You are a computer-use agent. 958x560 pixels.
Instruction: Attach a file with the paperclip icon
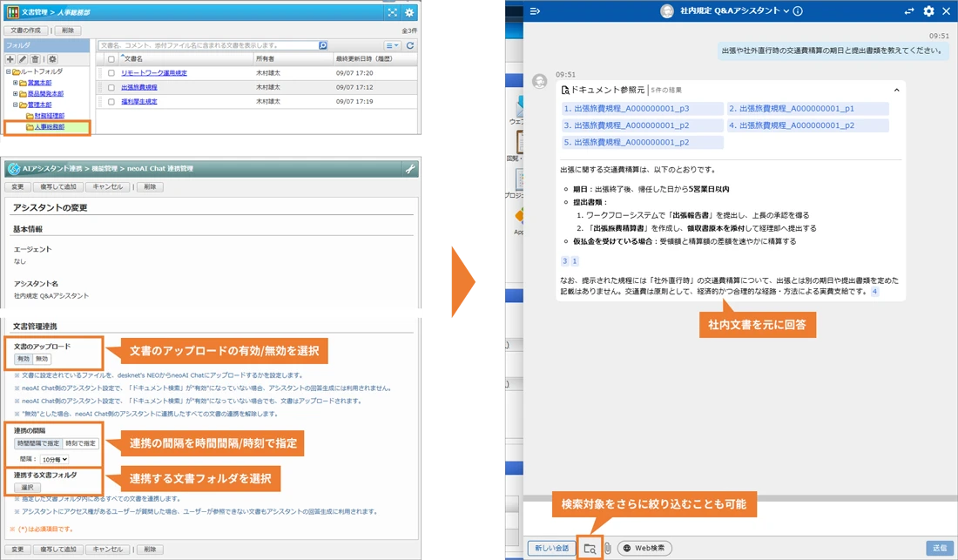[x=608, y=549]
